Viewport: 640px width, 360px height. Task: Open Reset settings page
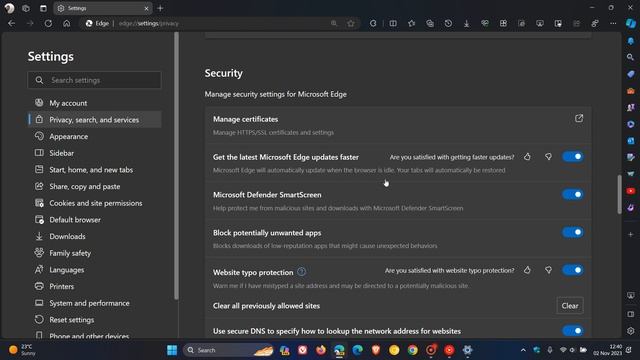tap(94, 320)
